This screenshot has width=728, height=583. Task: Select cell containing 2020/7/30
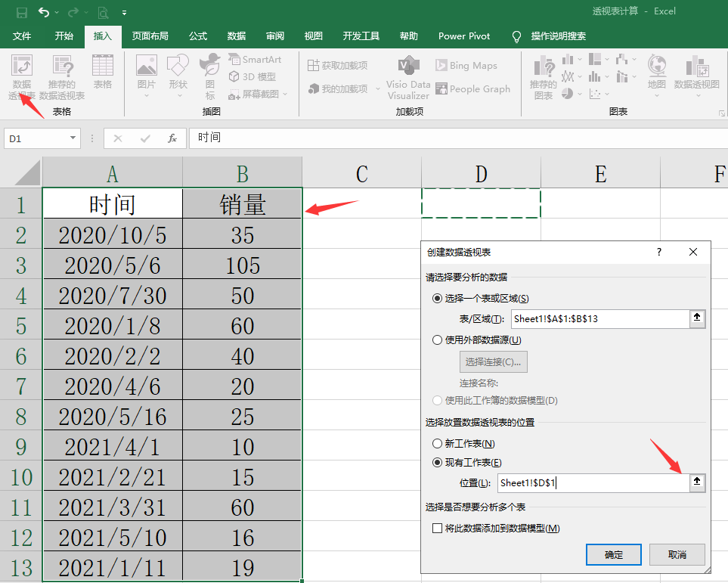click(113, 295)
